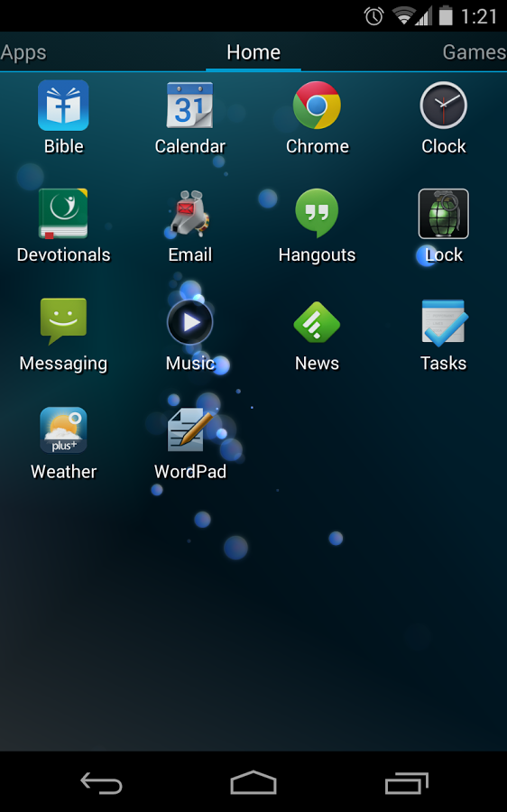Tap the Android back button
507x812 pixels.
click(x=101, y=782)
